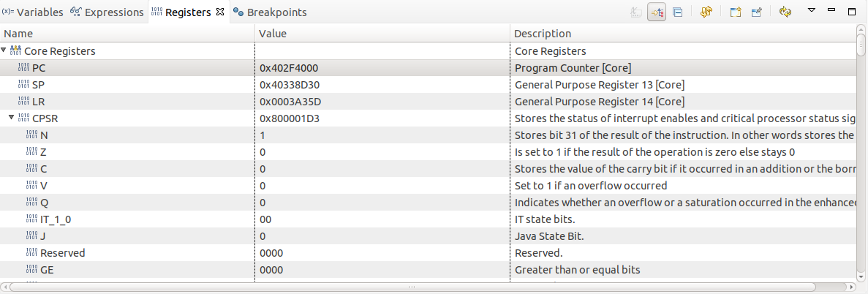This screenshot has width=868, height=294.
Task: Select the GE bits register icon
Action: [31, 270]
